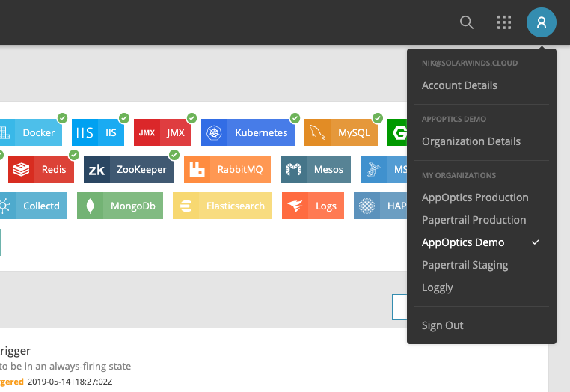Select the JMX integration tile
The image size is (570, 392).
click(162, 132)
